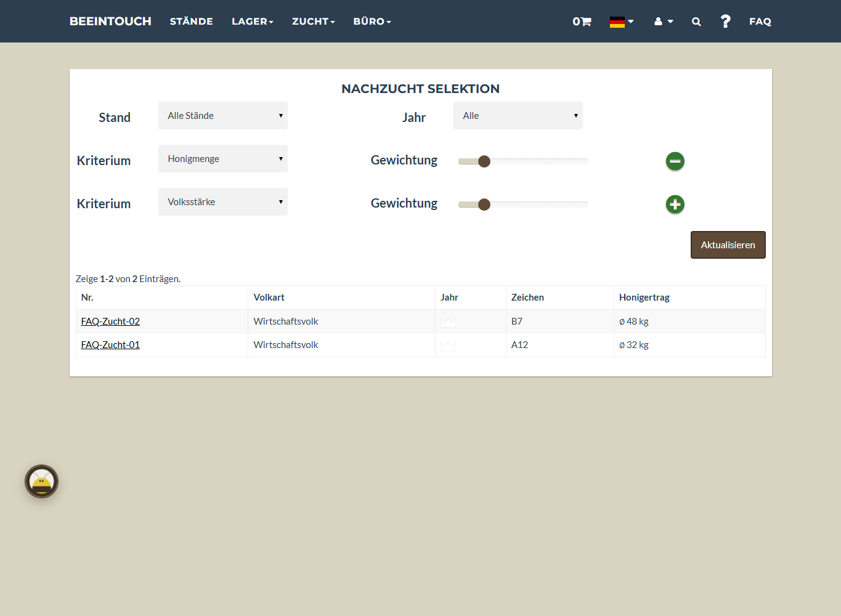The width and height of the screenshot is (841, 616).
Task: Open the Stand dropdown Alle Stände
Action: (223, 116)
